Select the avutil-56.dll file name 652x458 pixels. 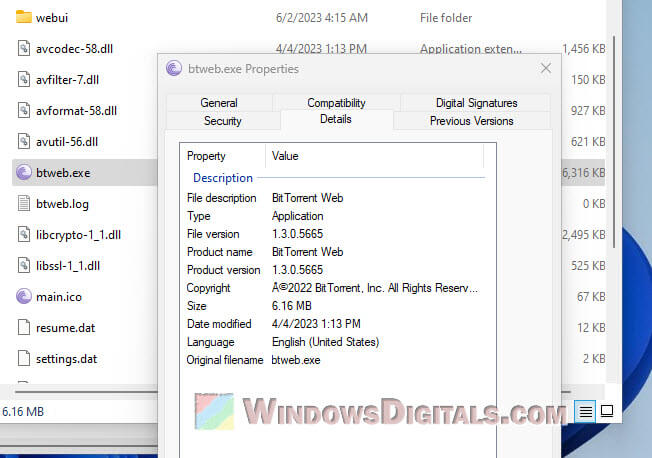coord(67,142)
